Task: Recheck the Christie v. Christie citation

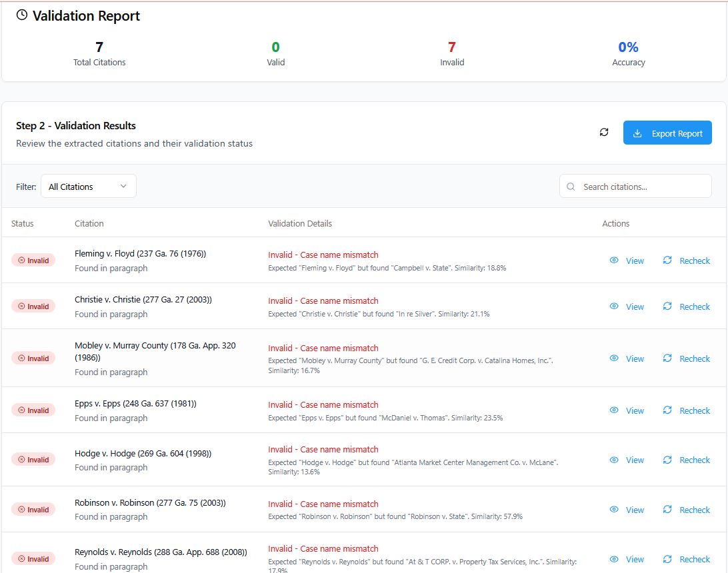Action: tap(686, 306)
